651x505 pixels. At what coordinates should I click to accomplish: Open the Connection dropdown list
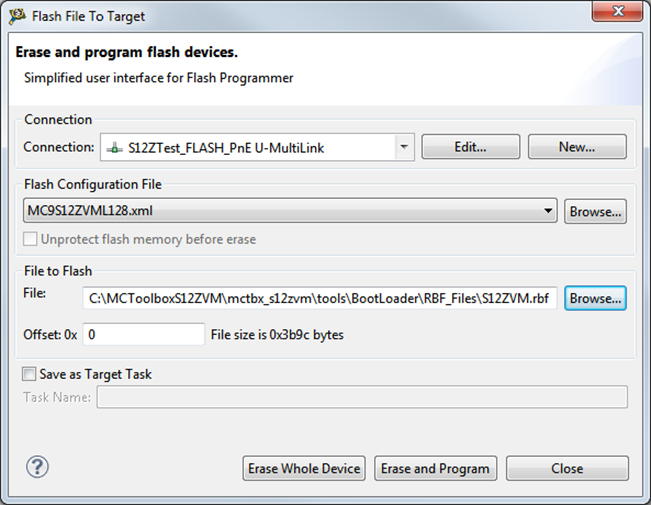coord(404,147)
